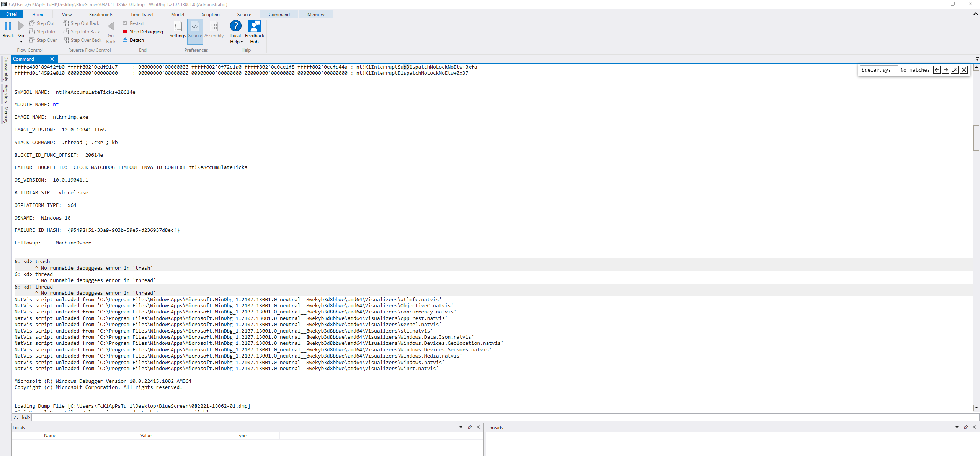Click the kd> command input field
The width and height of the screenshot is (980, 456).
(x=498, y=417)
